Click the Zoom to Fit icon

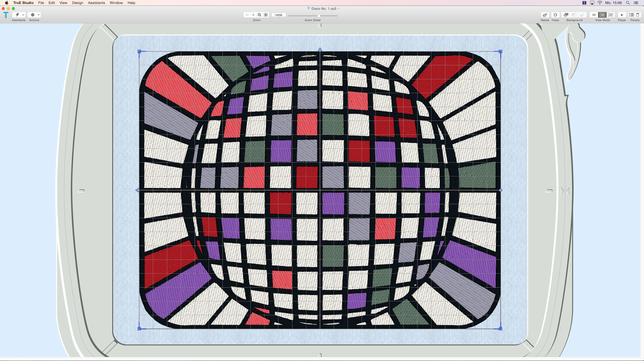266,15
